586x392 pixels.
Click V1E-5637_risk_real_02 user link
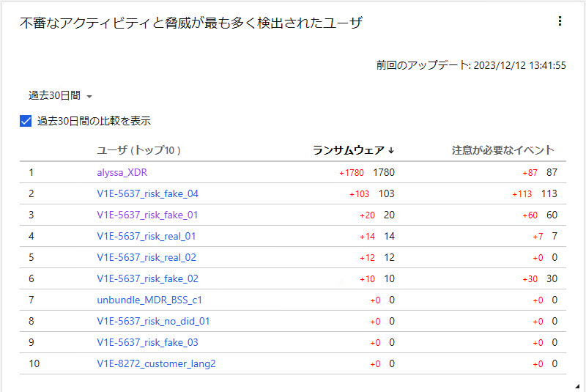(146, 257)
